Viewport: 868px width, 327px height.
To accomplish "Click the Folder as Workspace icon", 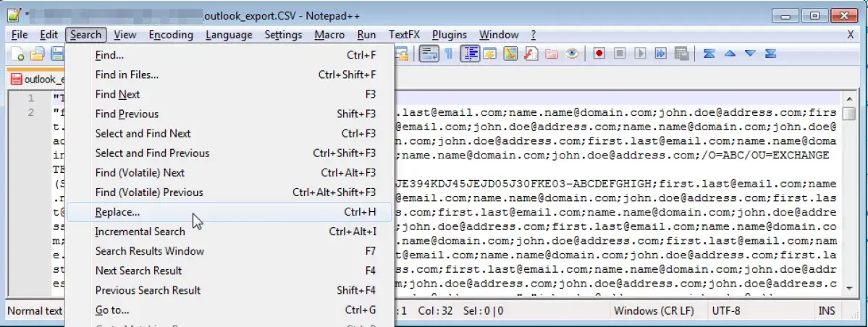I will [552, 54].
